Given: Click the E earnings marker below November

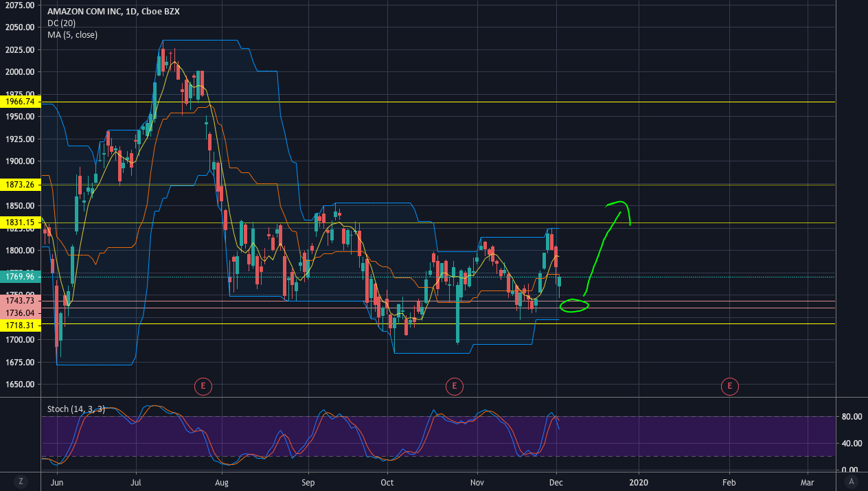Looking at the screenshot, I should click(x=455, y=386).
